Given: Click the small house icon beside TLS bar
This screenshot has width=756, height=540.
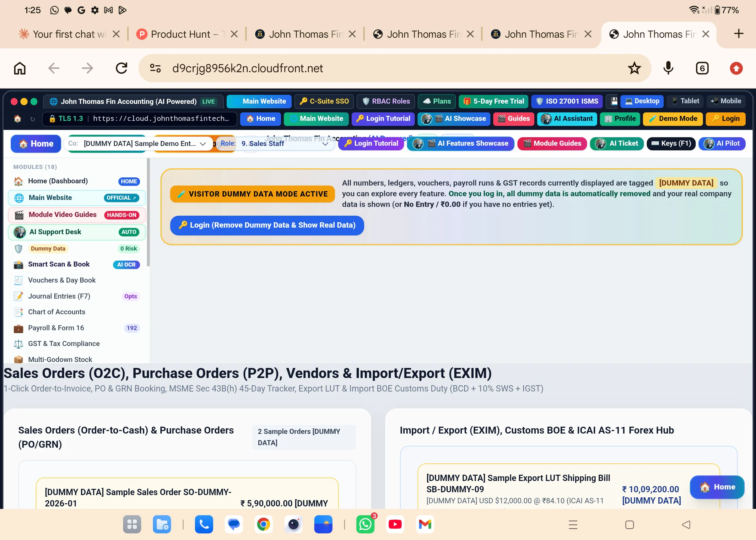Looking at the screenshot, I should (18, 119).
